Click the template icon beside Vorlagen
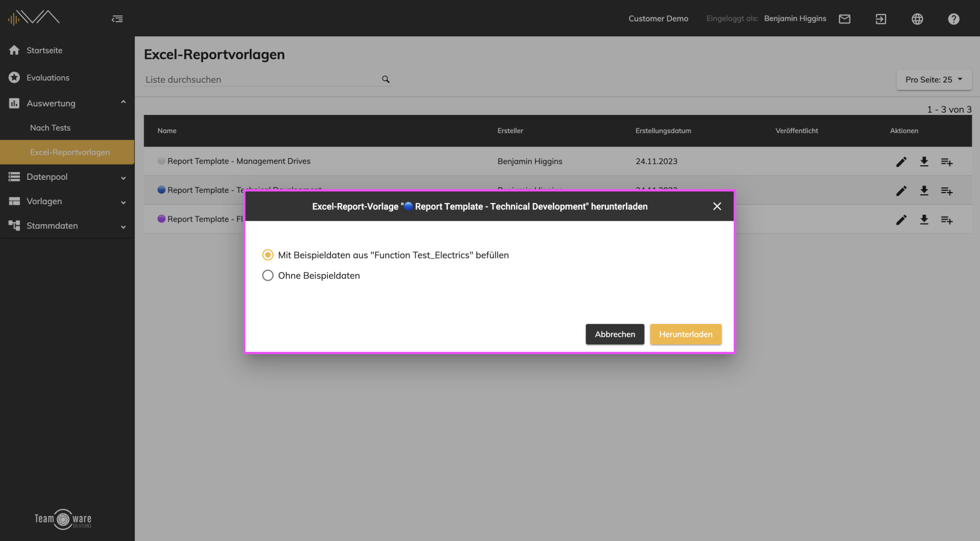 coord(15,201)
